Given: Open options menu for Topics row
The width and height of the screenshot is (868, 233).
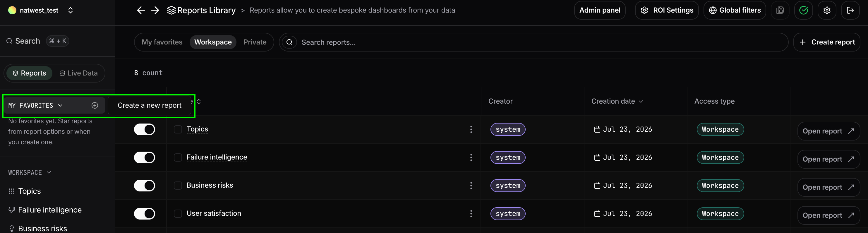Looking at the screenshot, I should tap(471, 129).
